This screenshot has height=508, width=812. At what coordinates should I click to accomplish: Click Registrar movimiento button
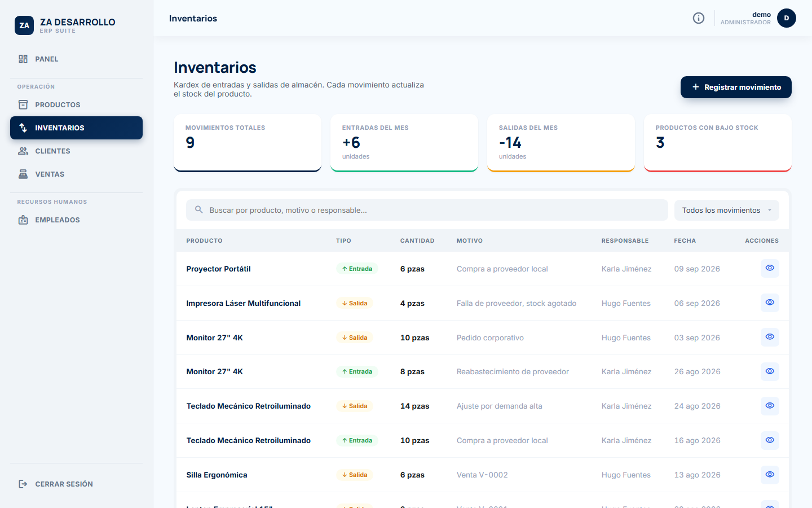[x=736, y=87]
